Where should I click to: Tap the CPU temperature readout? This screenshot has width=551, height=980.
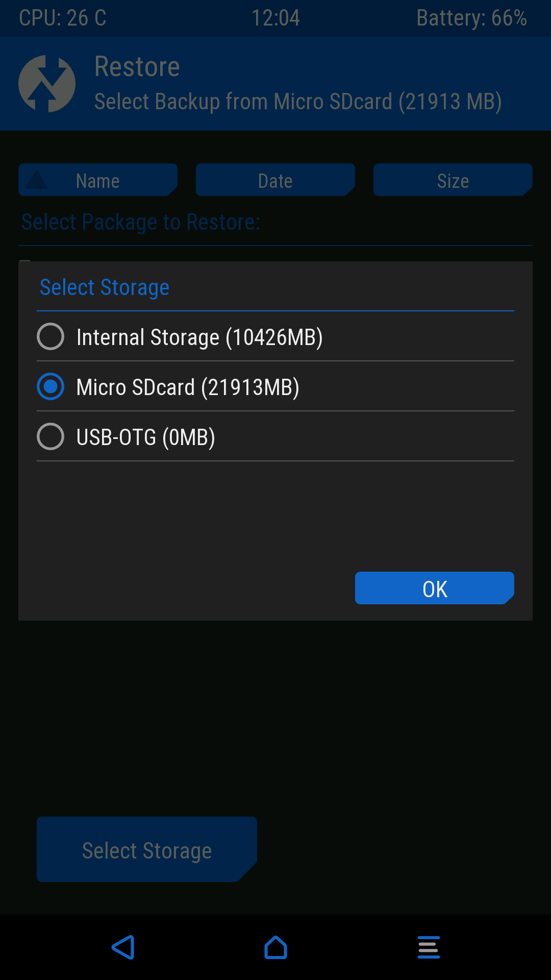tap(63, 18)
